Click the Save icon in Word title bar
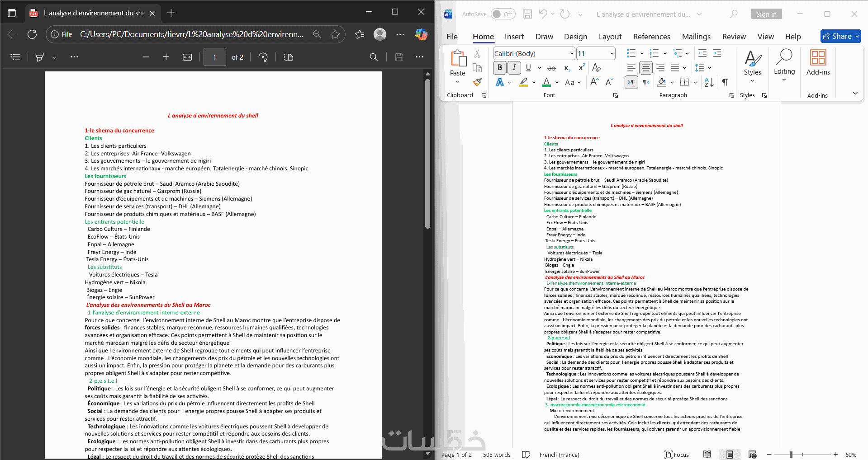 pos(527,14)
